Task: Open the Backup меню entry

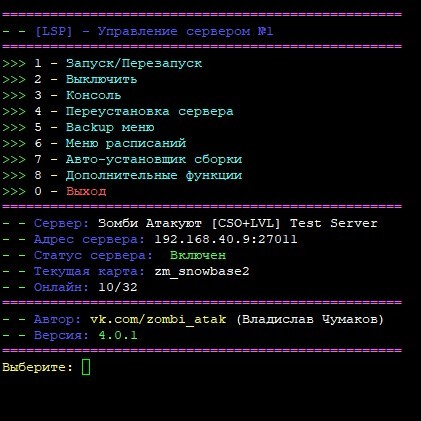Action: pyautogui.click(x=78, y=127)
